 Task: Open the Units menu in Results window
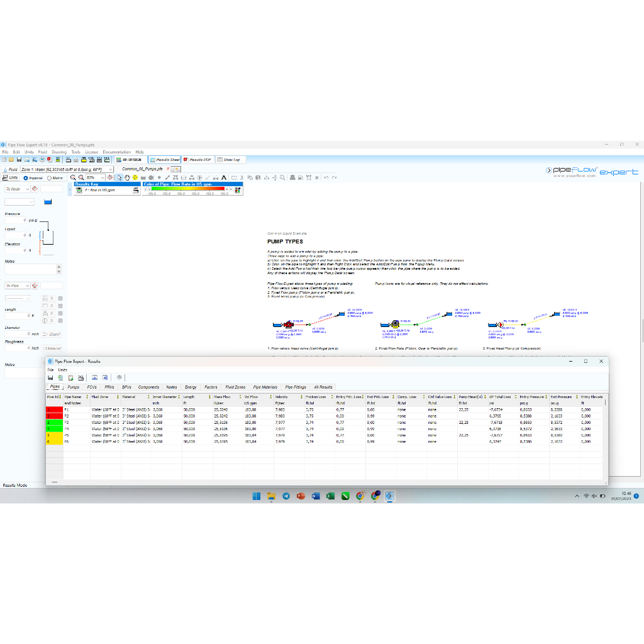click(x=62, y=370)
